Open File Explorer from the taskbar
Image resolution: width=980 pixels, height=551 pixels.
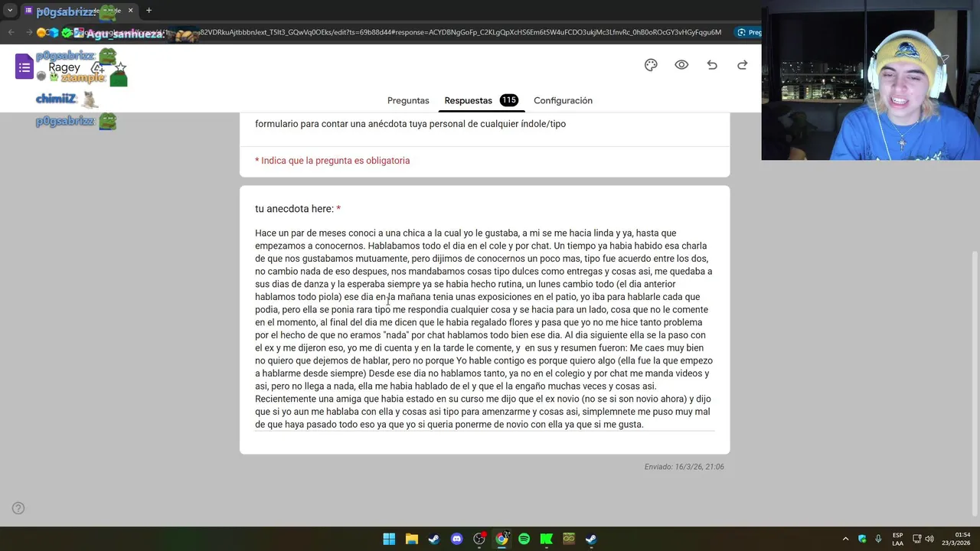(x=411, y=539)
